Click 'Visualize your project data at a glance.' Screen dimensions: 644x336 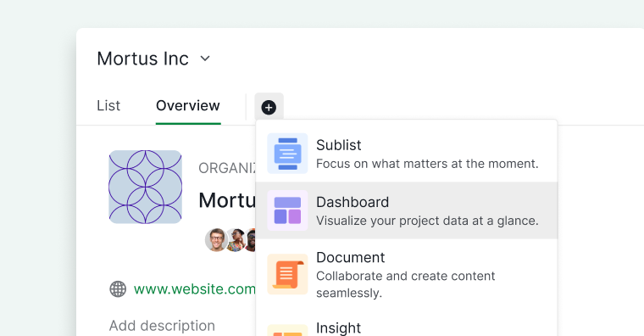click(x=427, y=221)
